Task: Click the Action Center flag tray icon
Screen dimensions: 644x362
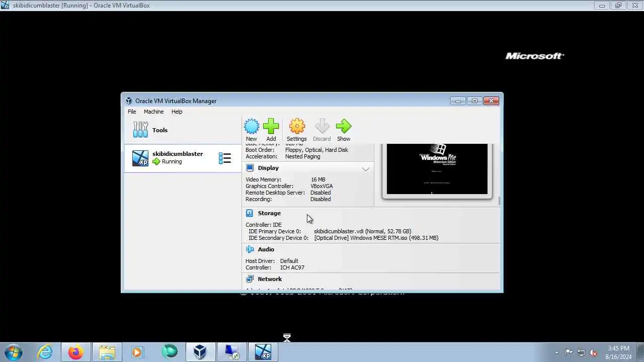Action: [569, 352]
